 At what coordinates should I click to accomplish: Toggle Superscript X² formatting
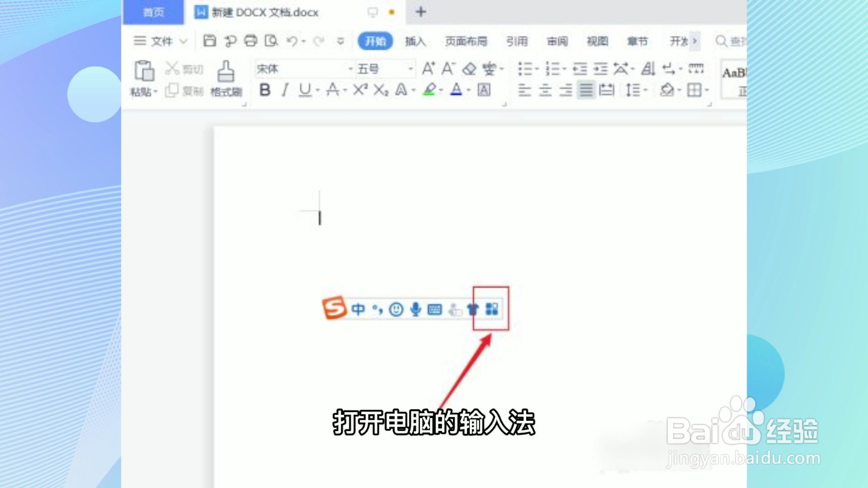pos(360,89)
